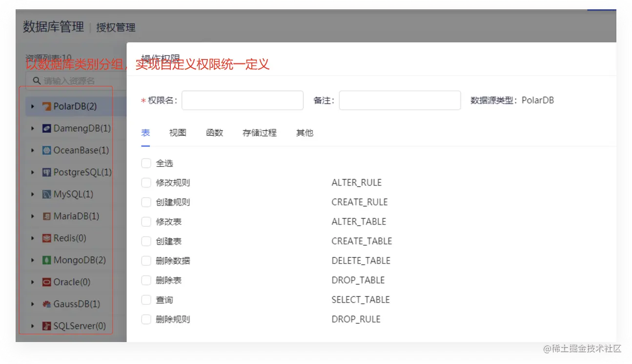This screenshot has width=632, height=364.
Task: Expand the DamengDB(1) tree node arrow
Action: [x=33, y=128]
